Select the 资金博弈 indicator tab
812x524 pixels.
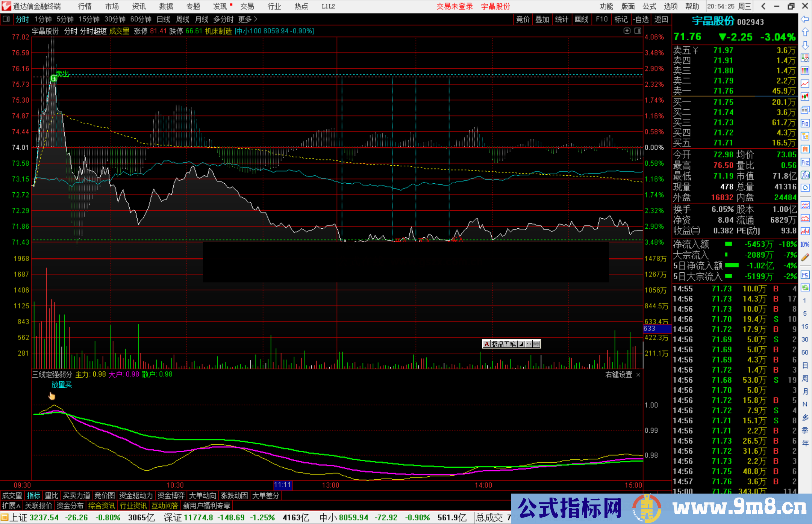point(171,495)
